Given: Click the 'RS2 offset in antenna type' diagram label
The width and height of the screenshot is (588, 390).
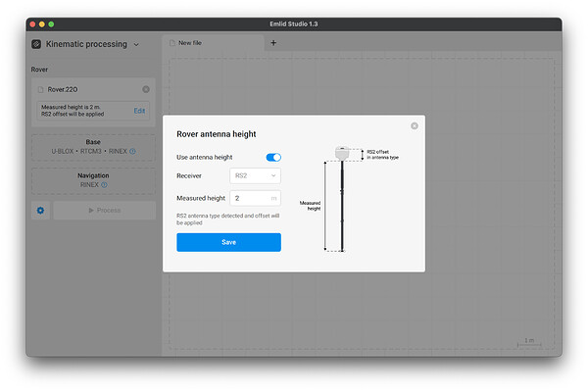Looking at the screenshot, I should [382, 155].
